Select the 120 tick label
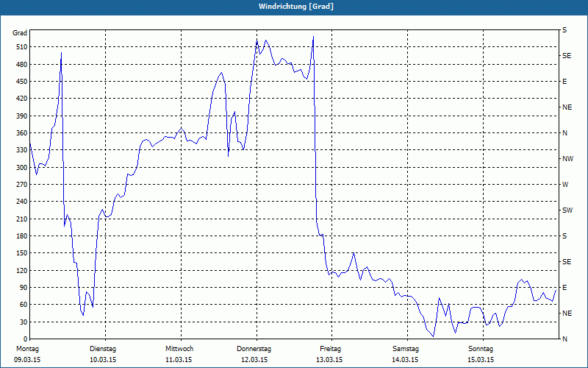The width and height of the screenshot is (588, 368). 22,271
